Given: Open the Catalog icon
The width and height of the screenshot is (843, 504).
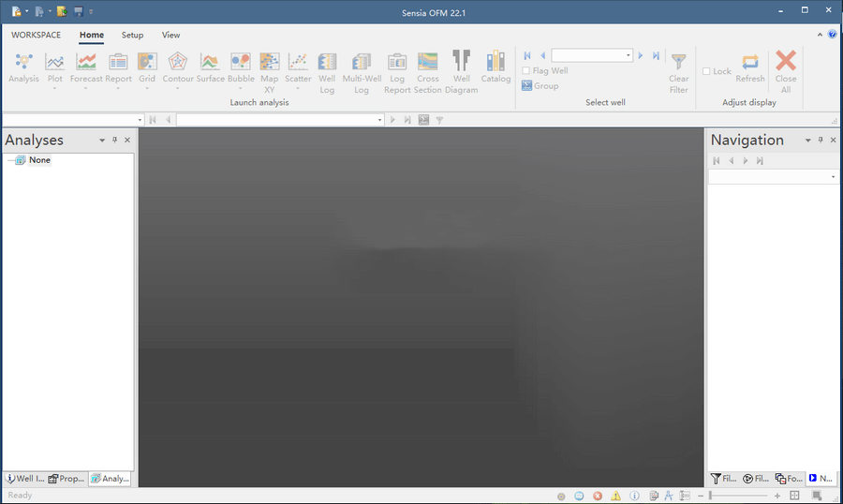Looking at the screenshot, I should [495, 63].
